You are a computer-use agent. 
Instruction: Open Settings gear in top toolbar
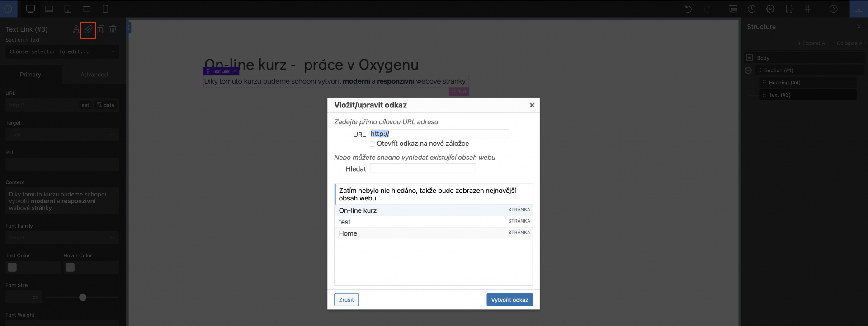(x=770, y=9)
